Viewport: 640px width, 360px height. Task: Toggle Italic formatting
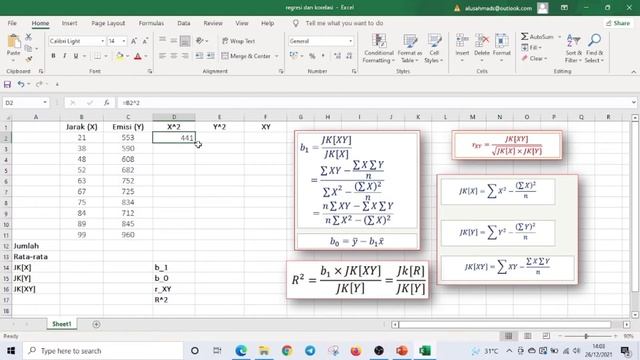pyautogui.click(x=64, y=56)
